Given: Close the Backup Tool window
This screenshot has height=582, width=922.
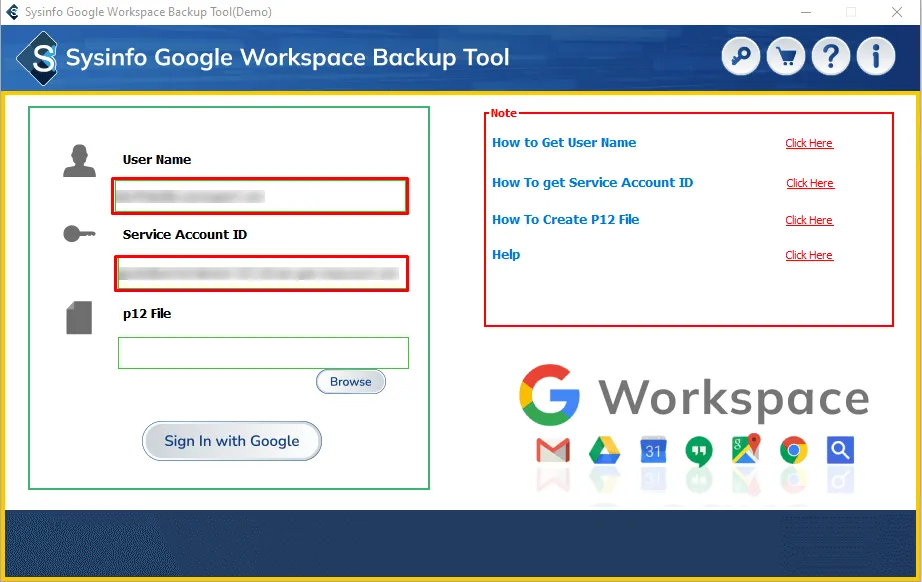Looking at the screenshot, I should pos(897,12).
